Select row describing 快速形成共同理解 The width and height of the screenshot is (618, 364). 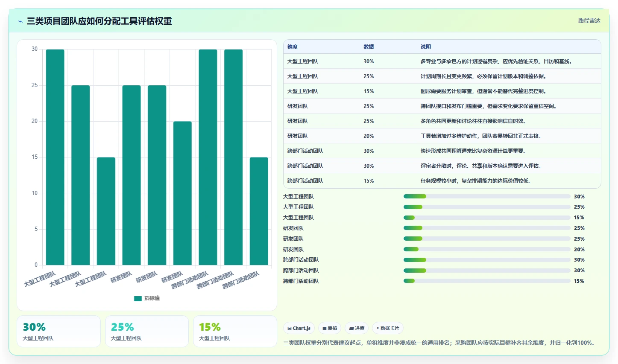pos(442,151)
